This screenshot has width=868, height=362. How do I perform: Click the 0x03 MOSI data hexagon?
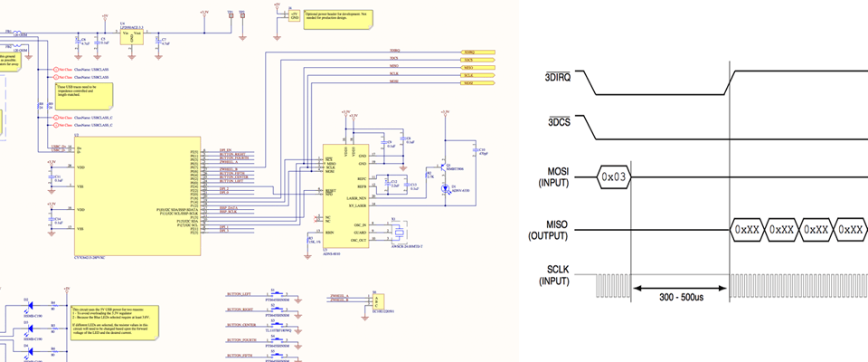616,176
